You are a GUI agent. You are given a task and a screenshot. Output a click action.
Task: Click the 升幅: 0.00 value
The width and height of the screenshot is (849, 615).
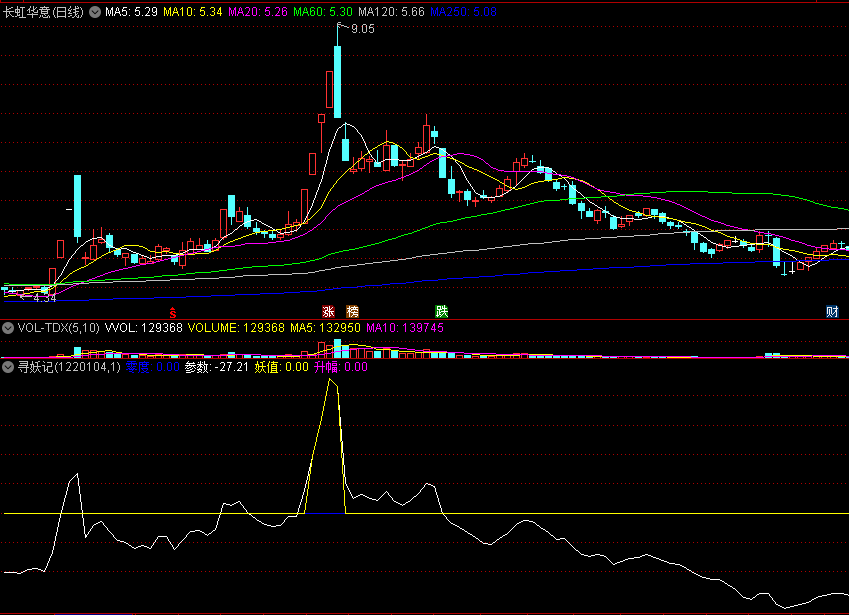[x=341, y=367]
